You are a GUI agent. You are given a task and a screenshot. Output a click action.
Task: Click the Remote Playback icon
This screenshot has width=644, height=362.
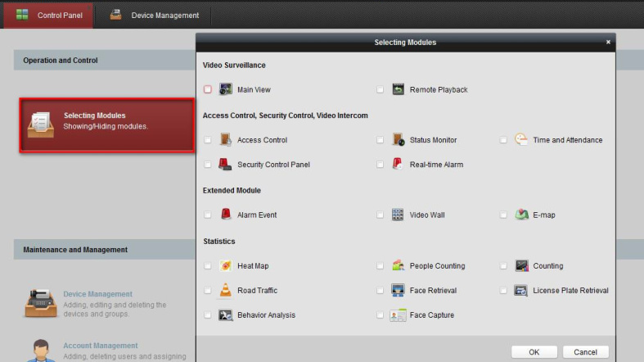[x=398, y=89]
